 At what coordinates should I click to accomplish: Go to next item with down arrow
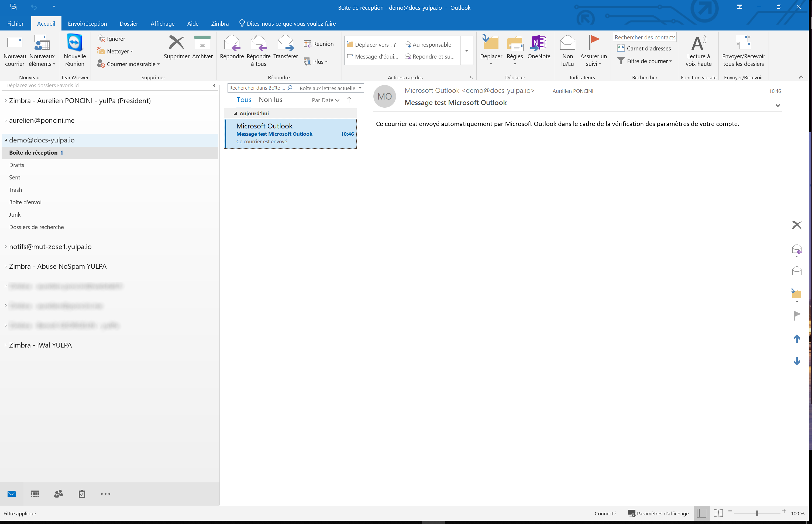[796, 361]
